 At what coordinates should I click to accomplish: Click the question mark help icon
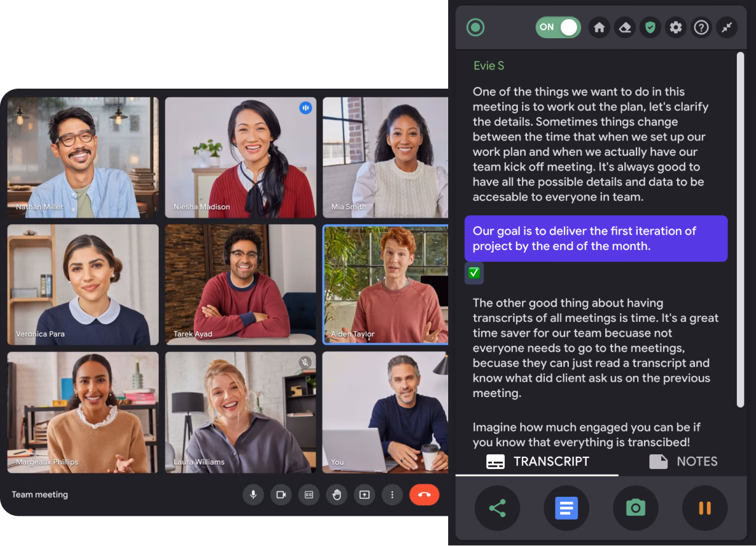coord(701,28)
